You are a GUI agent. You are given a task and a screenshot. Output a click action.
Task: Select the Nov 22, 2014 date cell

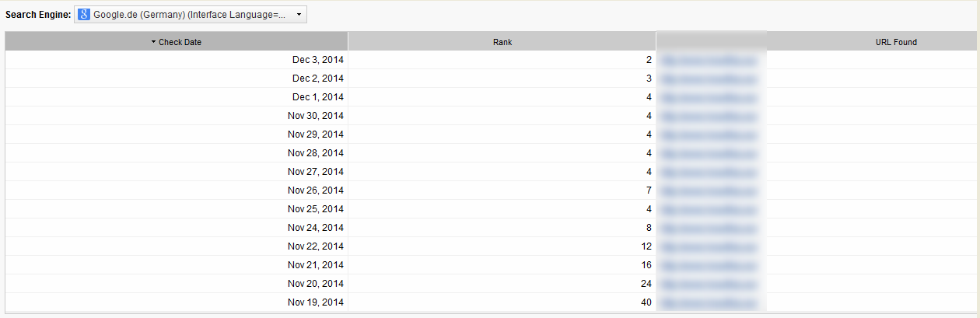315,246
